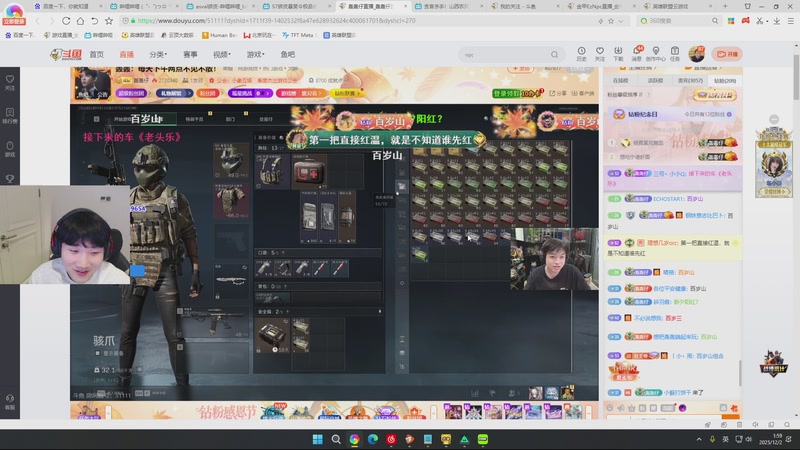Viewport: 800px width, 450px height.
Task: Open the floating streamer portrait widget
Action: pos(773,163)
